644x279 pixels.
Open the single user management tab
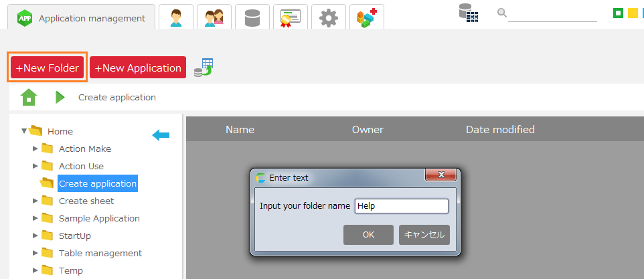tap(176, 17)
